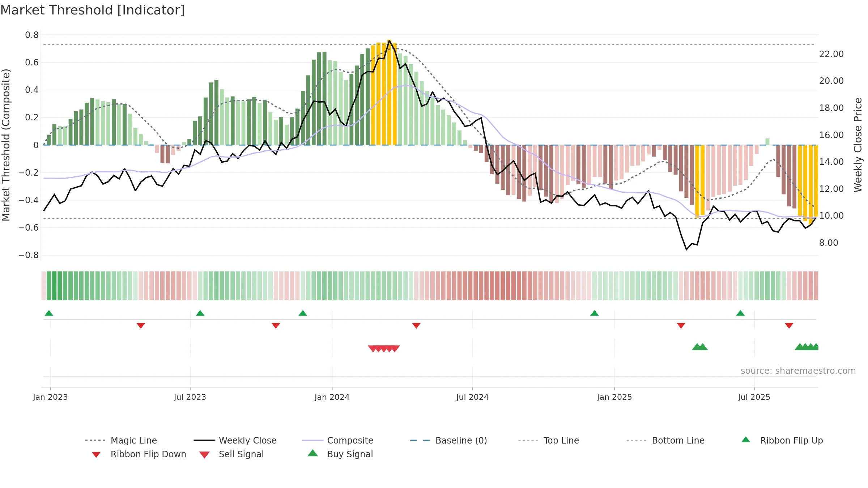
Task: Click the ribbon flip up marker just after Jul 2023
Action: pyautogui.click(x=200, y=313)
